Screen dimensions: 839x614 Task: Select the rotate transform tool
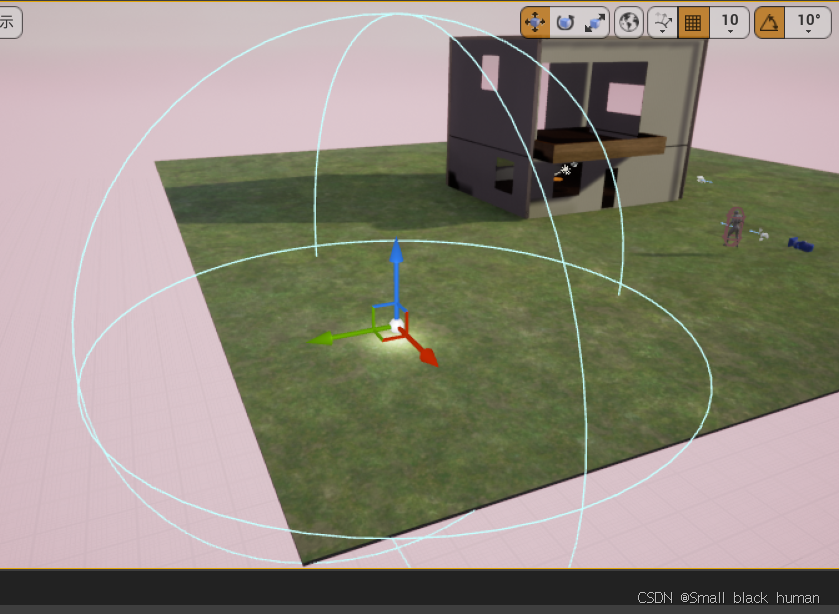click(x=565, y=22)
